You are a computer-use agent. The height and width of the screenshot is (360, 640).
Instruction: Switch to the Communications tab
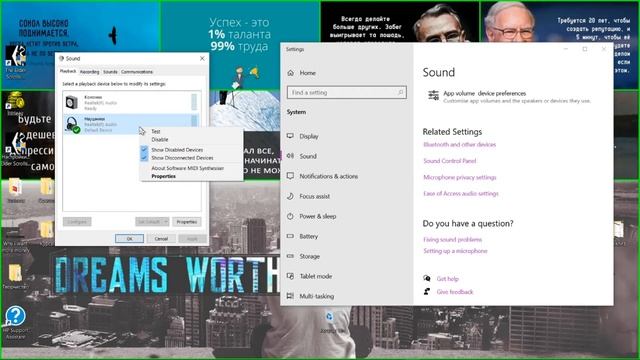(137, 72)
